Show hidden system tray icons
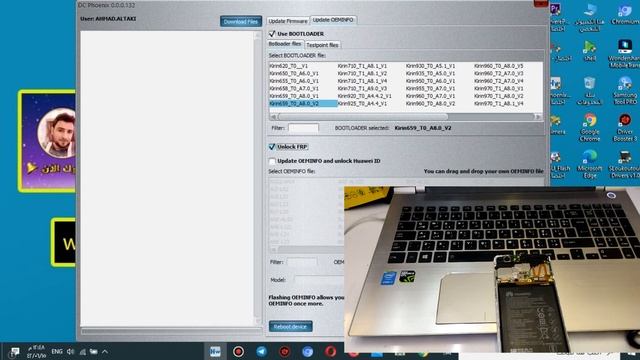640x360 pixels. click(x=105, y=351)
